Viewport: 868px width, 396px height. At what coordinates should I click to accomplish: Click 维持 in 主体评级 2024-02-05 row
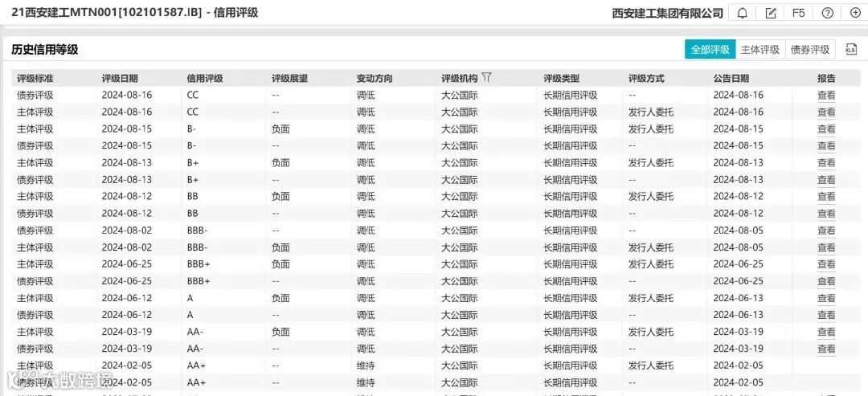click(x=366, y=365)
